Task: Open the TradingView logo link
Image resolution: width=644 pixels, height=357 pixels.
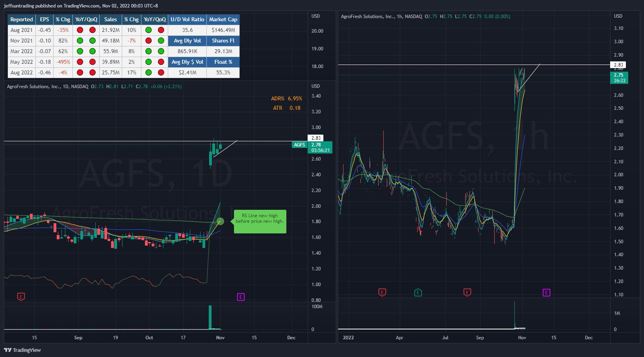Action: coord(22,350)
